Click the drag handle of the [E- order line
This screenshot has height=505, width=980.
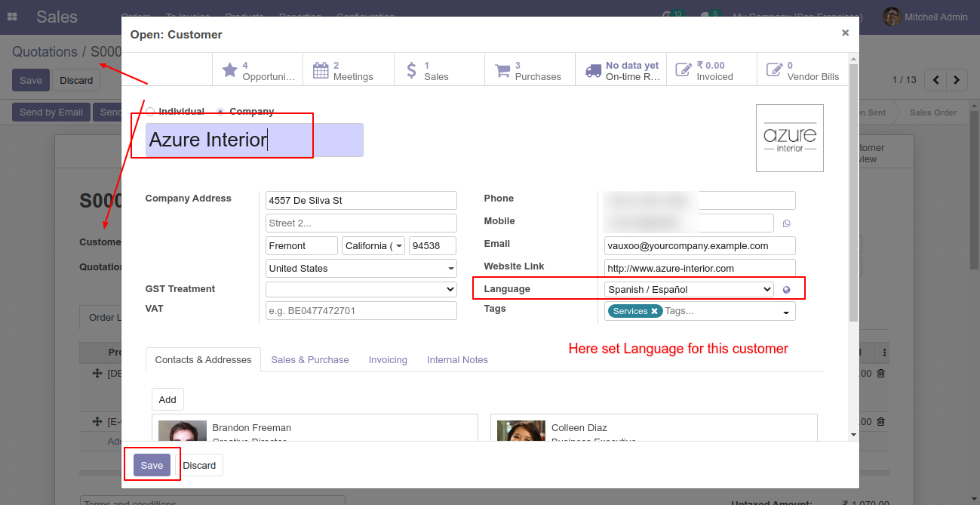pos(97,422)
